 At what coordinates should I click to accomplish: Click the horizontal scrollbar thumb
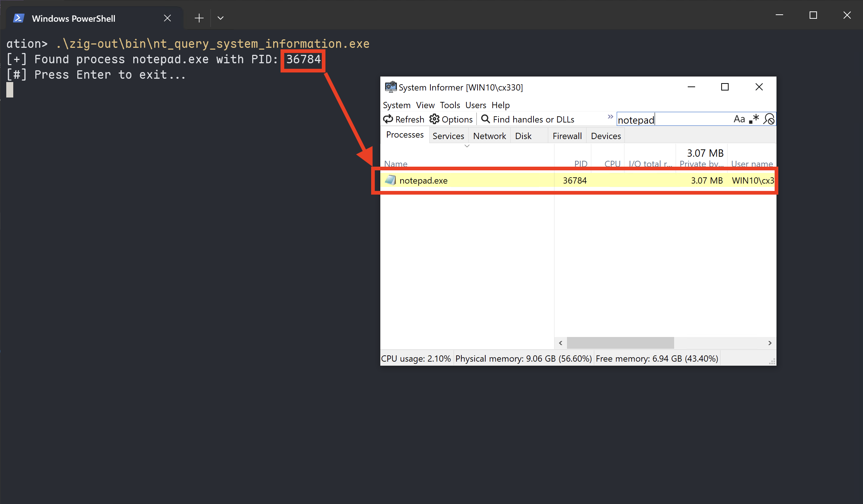pos(620,343)
